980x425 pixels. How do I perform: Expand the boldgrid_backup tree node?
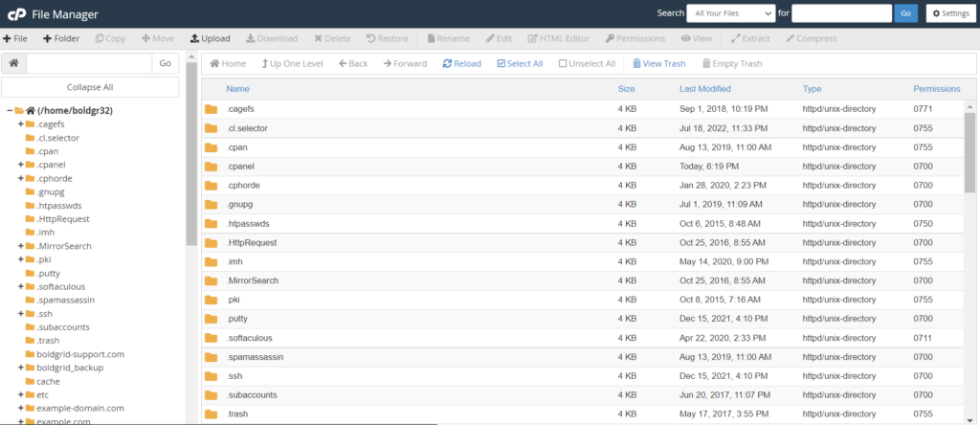(x=20, y=368)
